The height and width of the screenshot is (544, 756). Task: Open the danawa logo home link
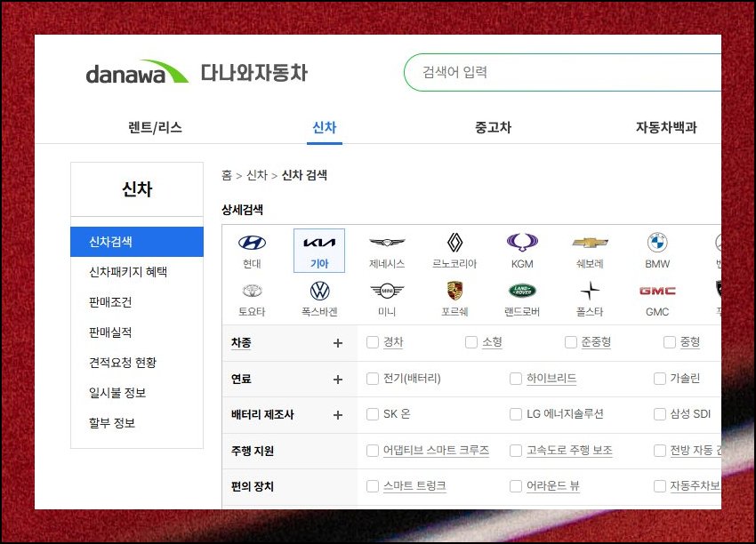(x=137, y=72)
